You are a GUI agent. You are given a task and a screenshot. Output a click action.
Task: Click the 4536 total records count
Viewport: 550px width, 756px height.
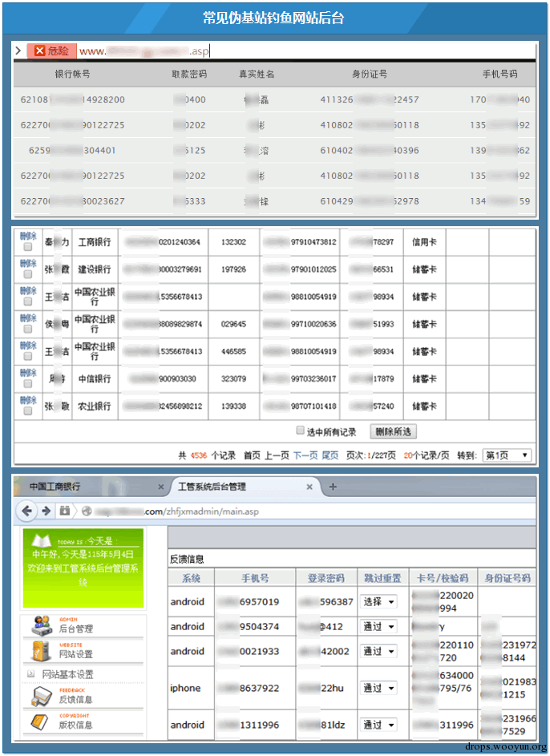[x=199, y=455]
